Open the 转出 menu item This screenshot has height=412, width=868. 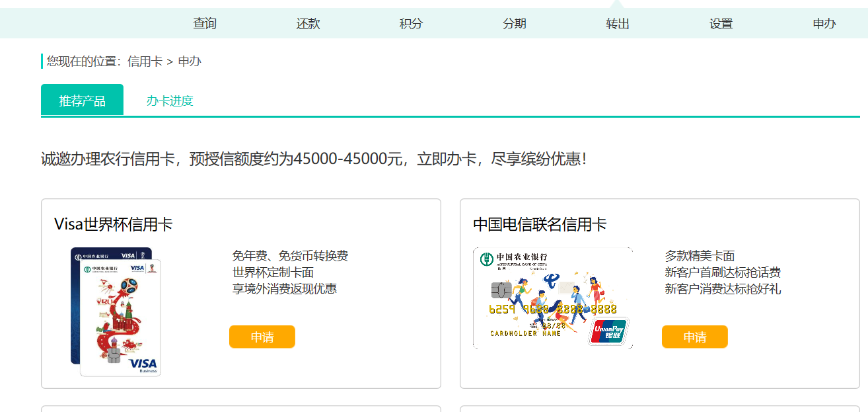click(618, 24)
